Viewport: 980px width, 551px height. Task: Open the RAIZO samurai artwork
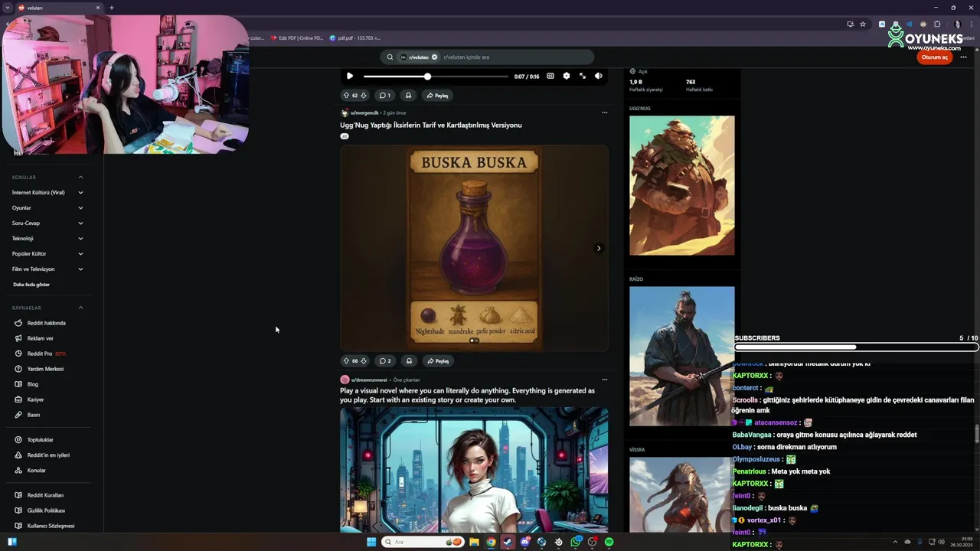(681, 356)
